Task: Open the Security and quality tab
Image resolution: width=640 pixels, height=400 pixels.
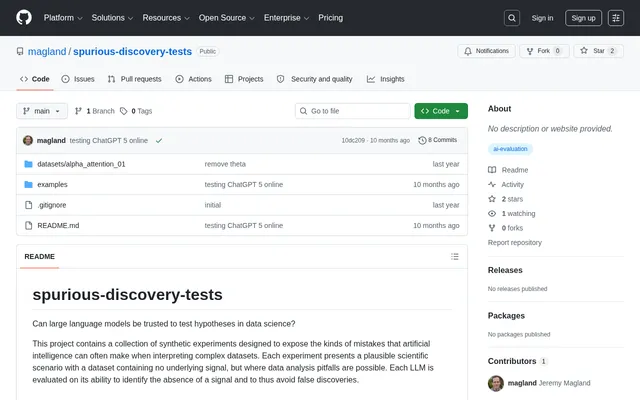Action: (314, 79)
